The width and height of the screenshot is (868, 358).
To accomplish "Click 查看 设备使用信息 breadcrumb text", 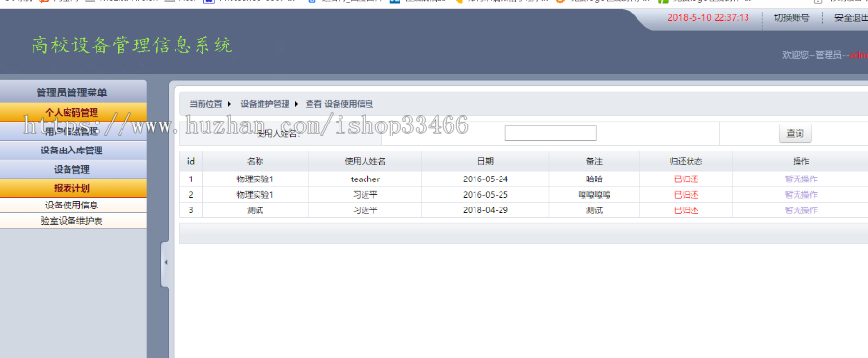I will point(339,104).
